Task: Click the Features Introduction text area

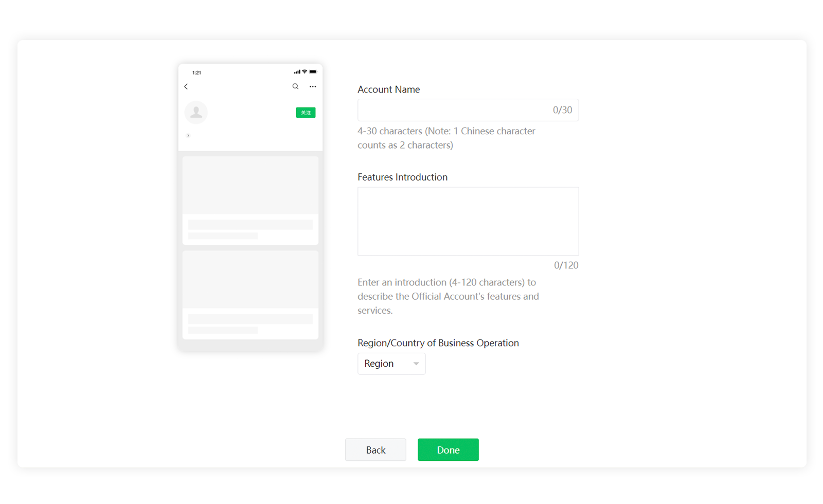Action: pos(468,221)
